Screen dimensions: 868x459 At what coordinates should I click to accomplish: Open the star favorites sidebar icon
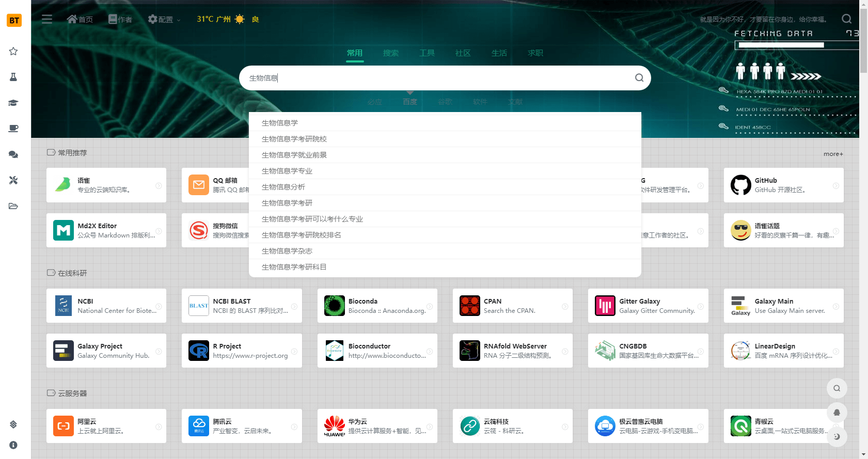13,51
